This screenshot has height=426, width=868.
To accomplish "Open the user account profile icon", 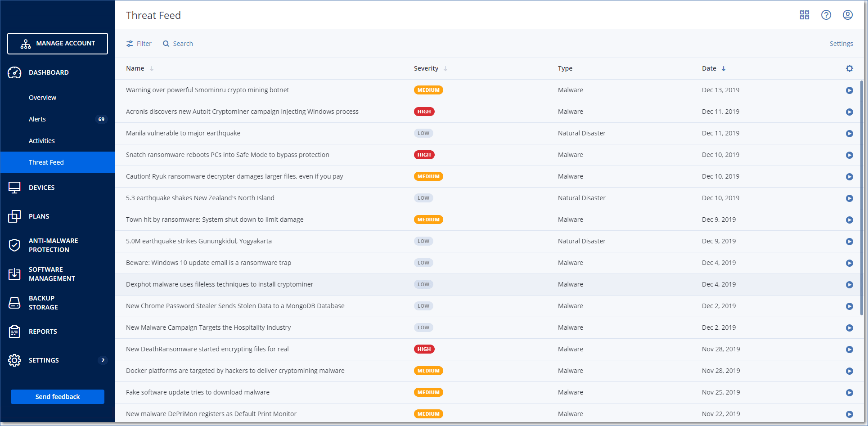I will 847,15.
